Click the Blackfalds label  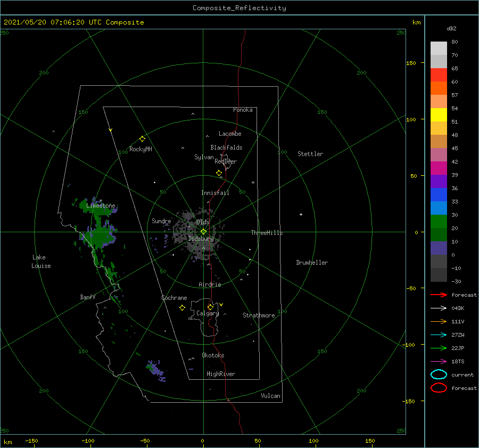point(226,148)
